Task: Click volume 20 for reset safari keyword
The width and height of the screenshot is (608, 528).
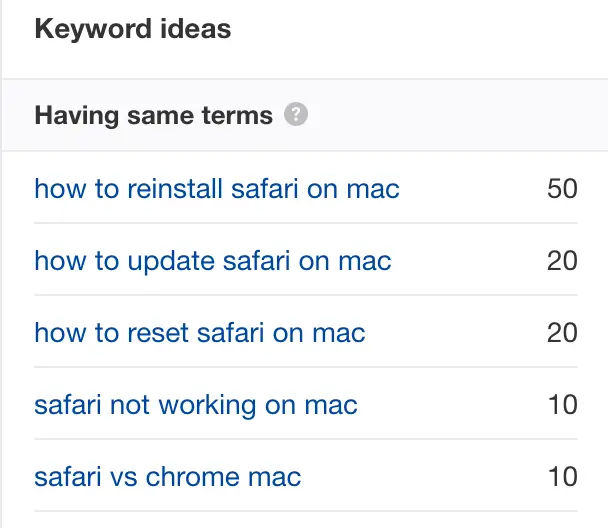Action: pos(562,333)
